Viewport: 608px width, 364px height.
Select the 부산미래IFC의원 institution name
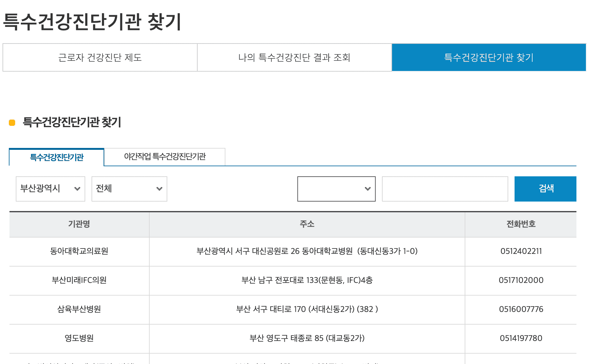tap(79, 280)
